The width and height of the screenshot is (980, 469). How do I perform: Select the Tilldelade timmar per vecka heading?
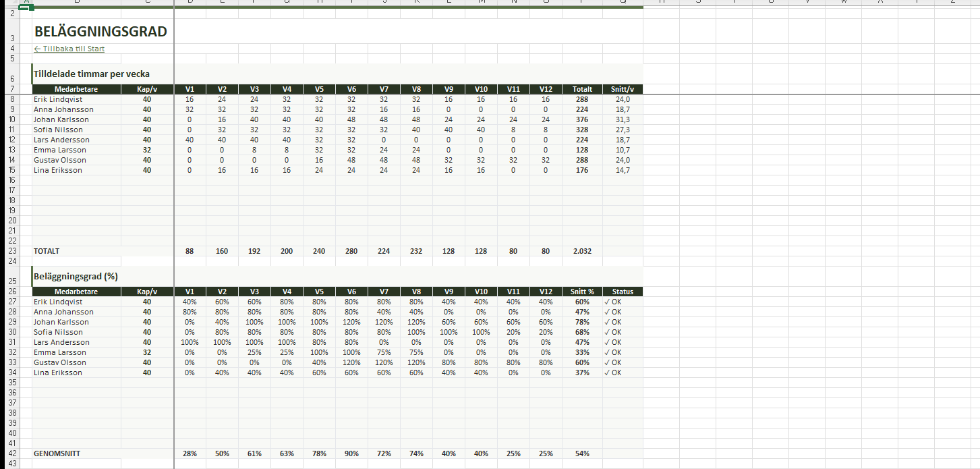coord(92,74)
